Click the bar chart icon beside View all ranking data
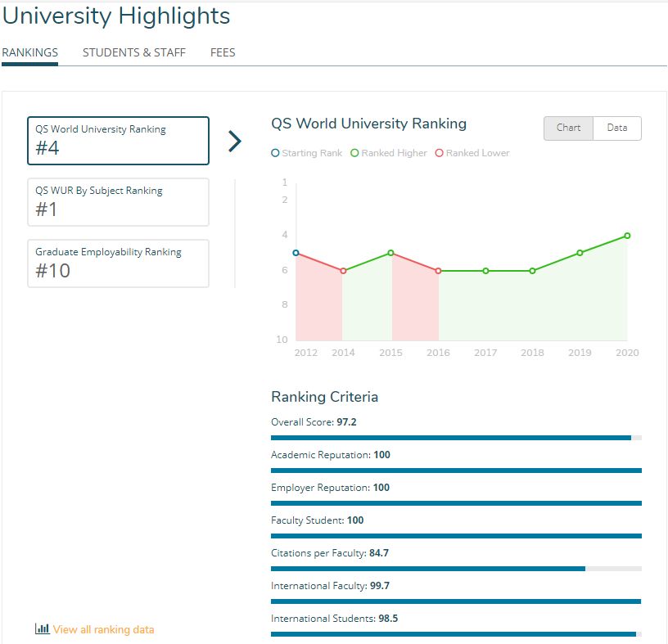This screenshot has height=644, width=668. 42,629
